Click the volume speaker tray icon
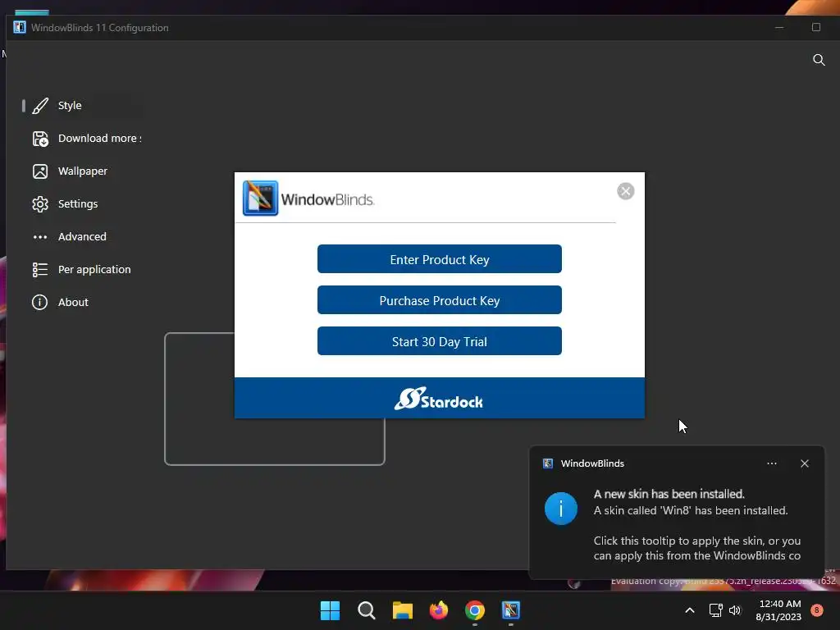 pyautogui.click(x=735, y=610)
